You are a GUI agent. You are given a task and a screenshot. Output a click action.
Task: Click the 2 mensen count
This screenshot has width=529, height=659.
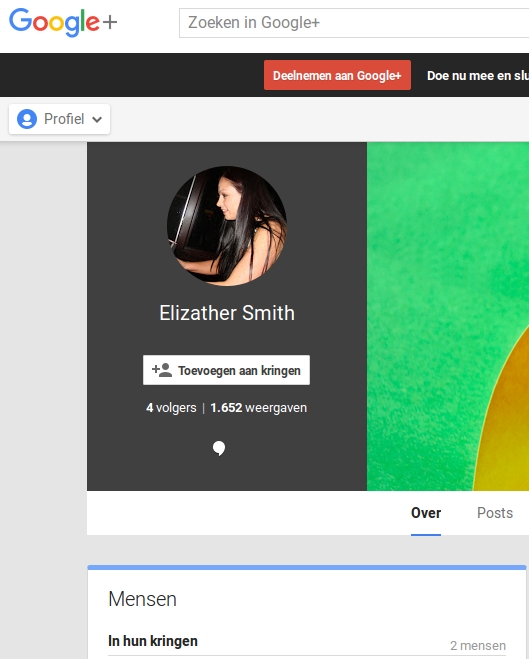click(478, 645)
